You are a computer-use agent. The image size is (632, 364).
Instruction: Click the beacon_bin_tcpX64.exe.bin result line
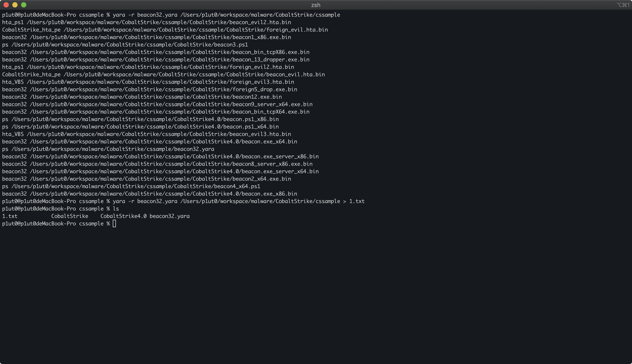[x=156, y=112]
